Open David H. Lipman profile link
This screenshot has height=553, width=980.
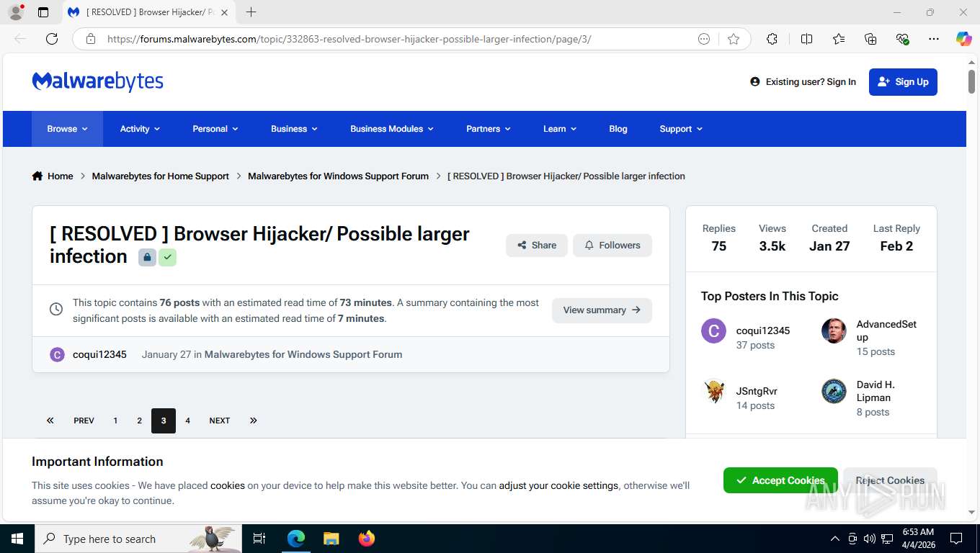(876, 391)
